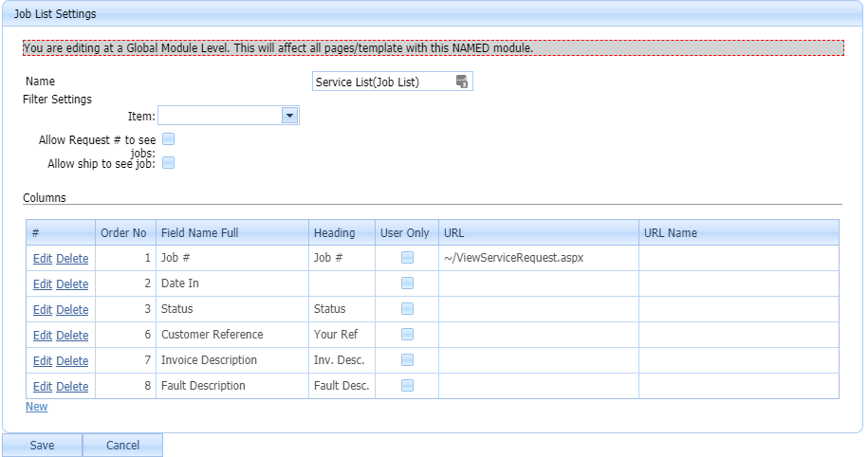This screenshot has width=868, height=457.
Task: Tick the Allow ship to see job checkbox
Action: [168, 162]
